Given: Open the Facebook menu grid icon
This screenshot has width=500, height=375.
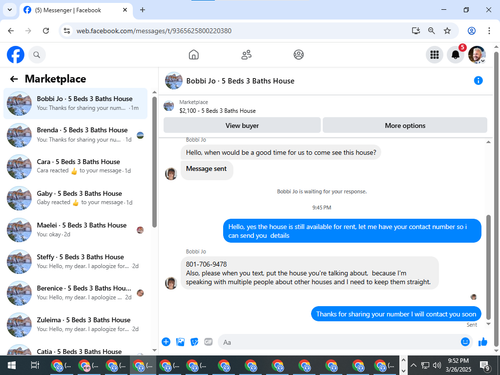Looking at the screenshot, I should (x=434, y=55).
